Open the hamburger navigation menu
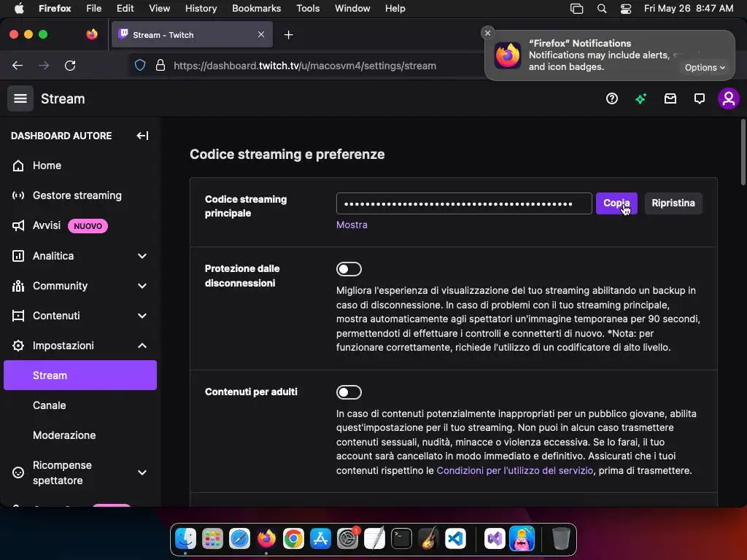The width and height of the screenshot is (747, 560). click(20, 98)
